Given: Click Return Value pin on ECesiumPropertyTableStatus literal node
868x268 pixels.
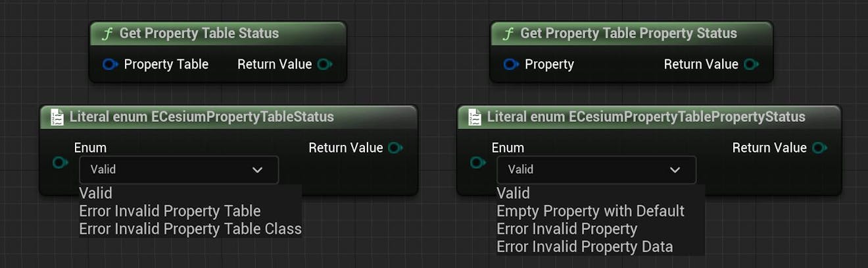Looking at the screenshot, I should [x=396, y=148].
